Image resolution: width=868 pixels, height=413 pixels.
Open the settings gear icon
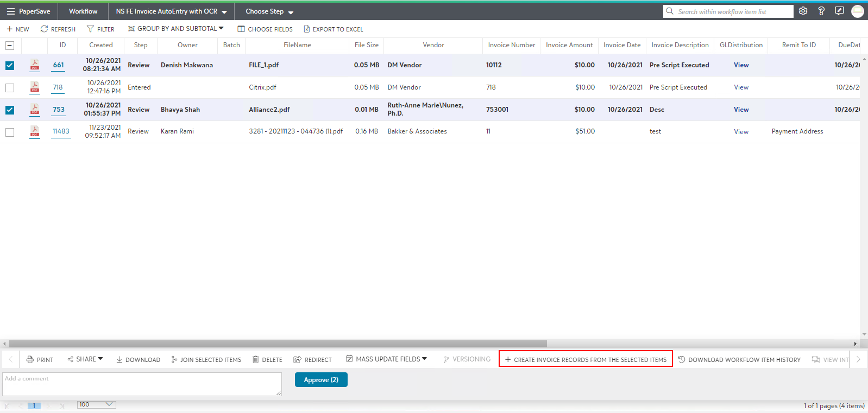pyautogui.click(x=803, y=11)
